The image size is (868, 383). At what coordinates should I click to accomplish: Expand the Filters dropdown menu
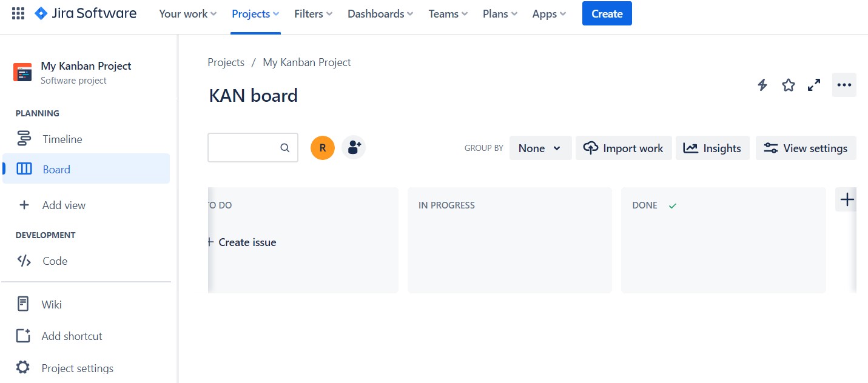coord(313,14)
